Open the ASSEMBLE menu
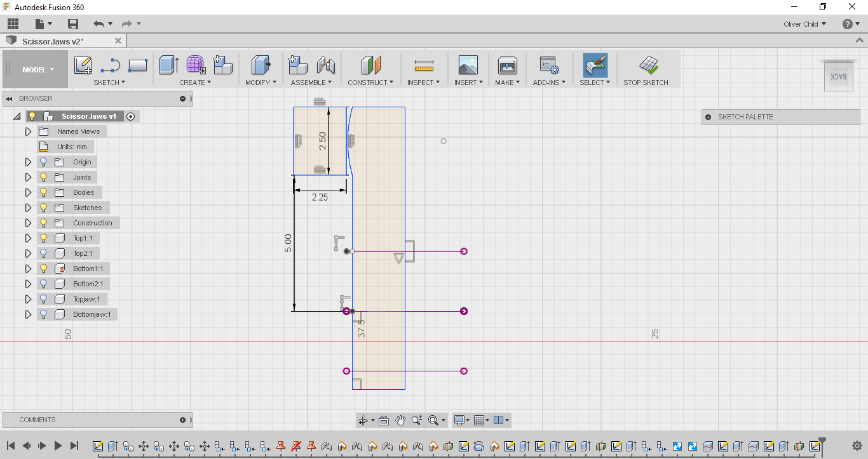 pos(311,83)
